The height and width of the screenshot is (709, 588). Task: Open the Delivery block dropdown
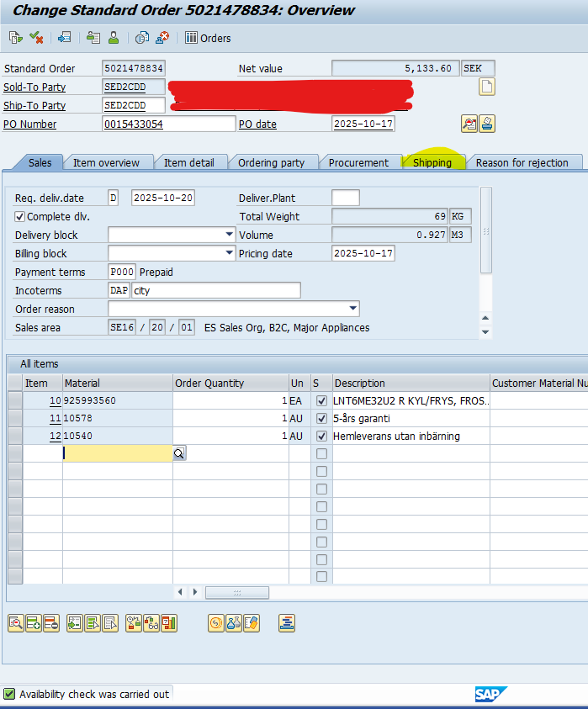click(x=230, y=234)
